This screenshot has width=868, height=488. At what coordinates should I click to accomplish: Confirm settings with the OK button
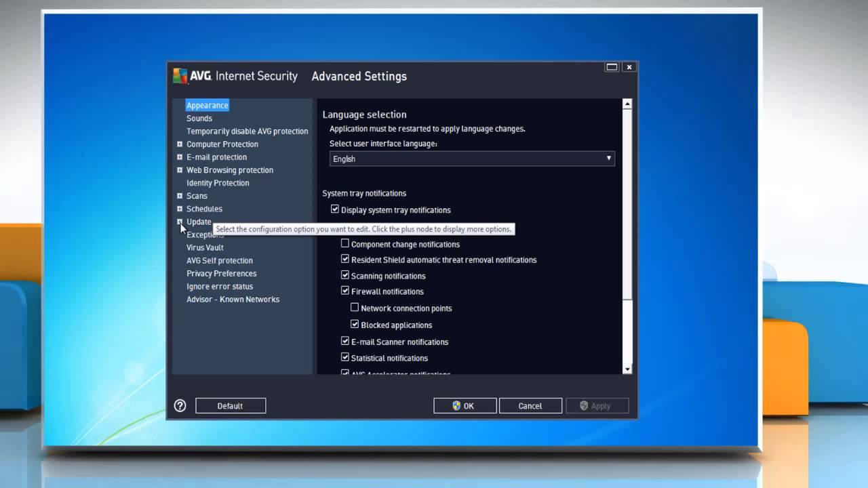pyautogui.click(x=465, y=406)
